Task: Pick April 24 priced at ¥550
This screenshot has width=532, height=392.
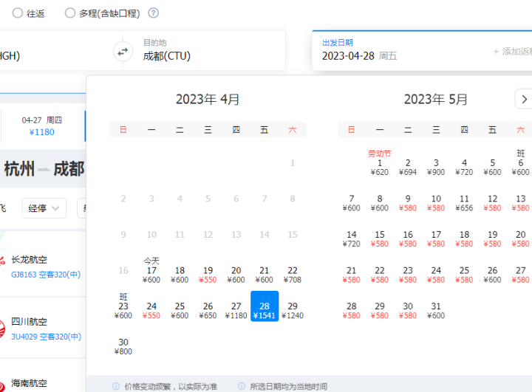Action: click(151, 310)
